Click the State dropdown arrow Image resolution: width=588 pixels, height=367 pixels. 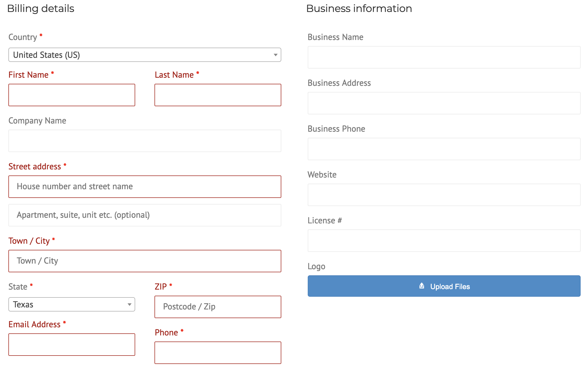point(129,305)
